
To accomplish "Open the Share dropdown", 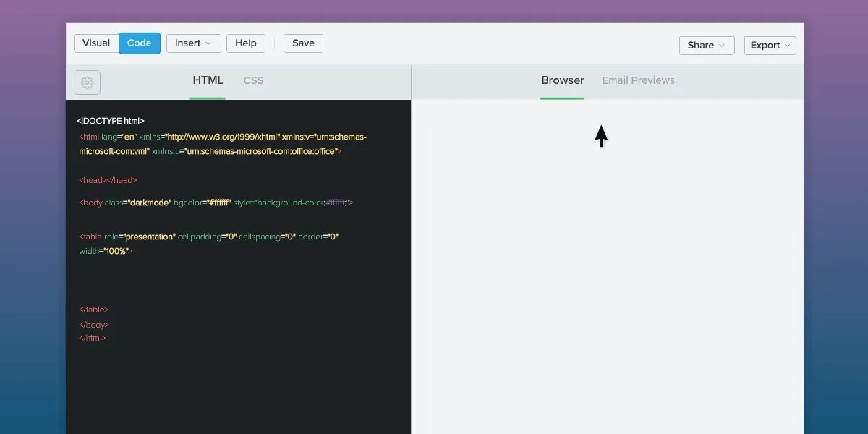I will tap(707, 45).
